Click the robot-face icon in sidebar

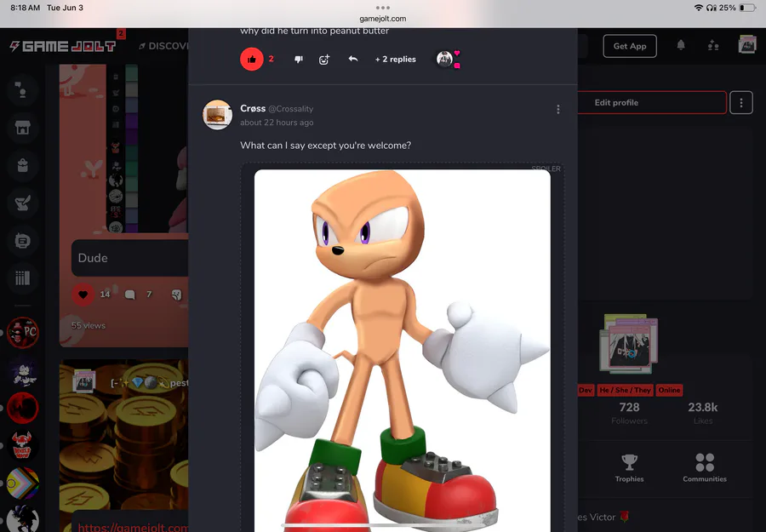[22, 240]
